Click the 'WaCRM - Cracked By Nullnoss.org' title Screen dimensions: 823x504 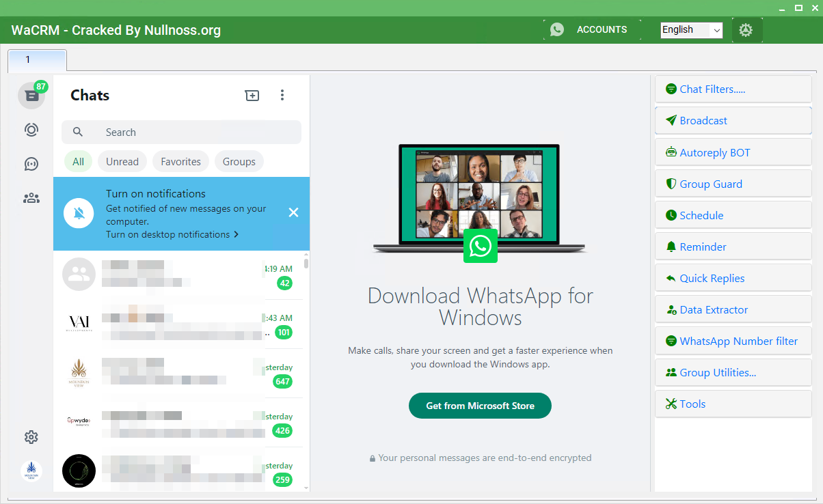pyautogui.click(x=116, y=30)
